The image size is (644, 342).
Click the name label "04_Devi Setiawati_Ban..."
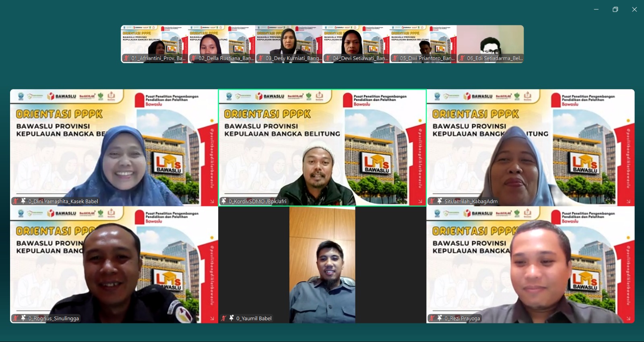click(x=361, y=58)
